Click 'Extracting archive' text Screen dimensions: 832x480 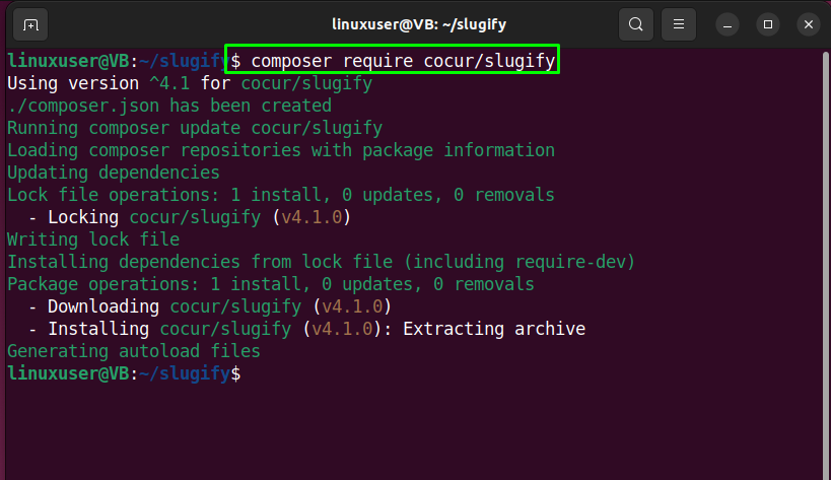point(494,329)
